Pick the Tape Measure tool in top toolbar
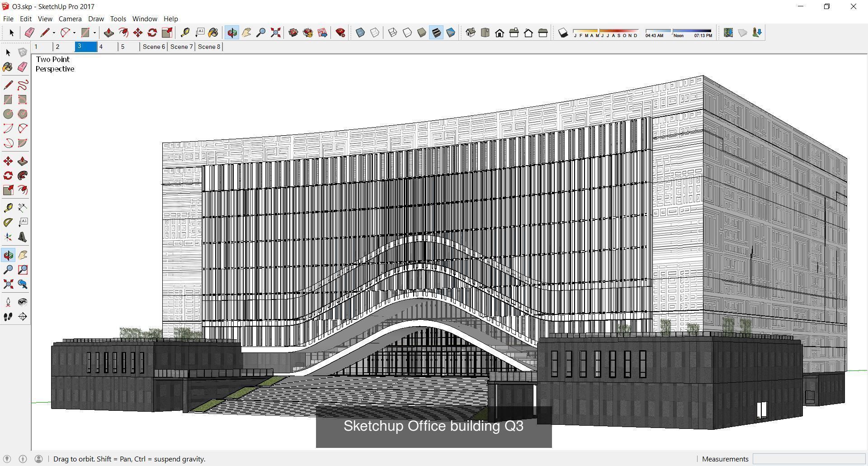 tap(185, 33)
